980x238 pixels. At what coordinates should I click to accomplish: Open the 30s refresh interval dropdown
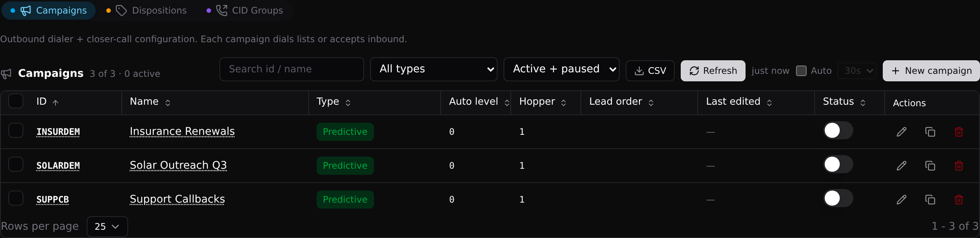(x=857, y=71)
